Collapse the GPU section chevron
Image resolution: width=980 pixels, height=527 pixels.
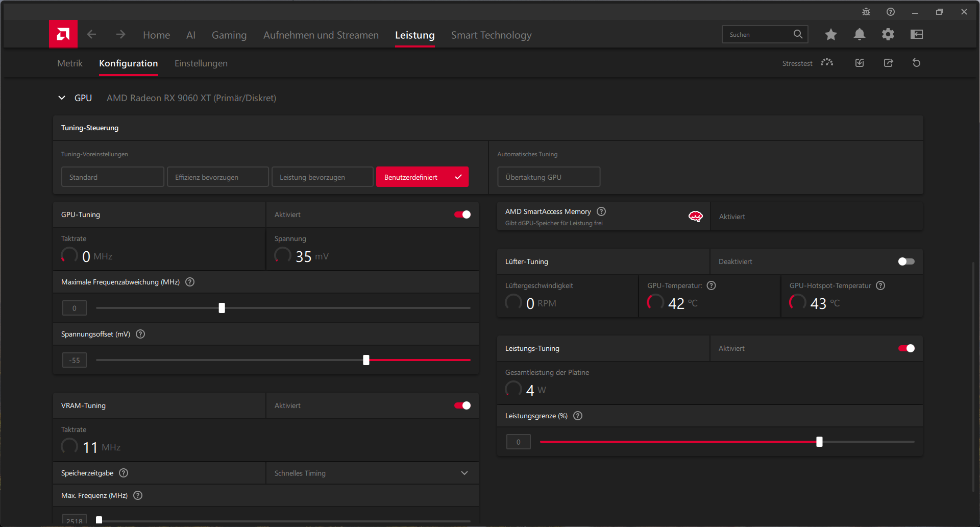62,98
